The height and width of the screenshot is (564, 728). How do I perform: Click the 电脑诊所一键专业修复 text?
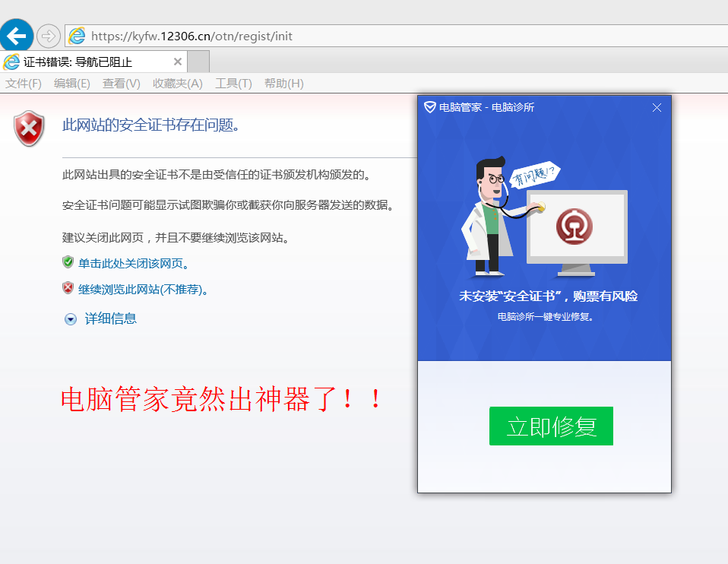click(x=546, y=317)
